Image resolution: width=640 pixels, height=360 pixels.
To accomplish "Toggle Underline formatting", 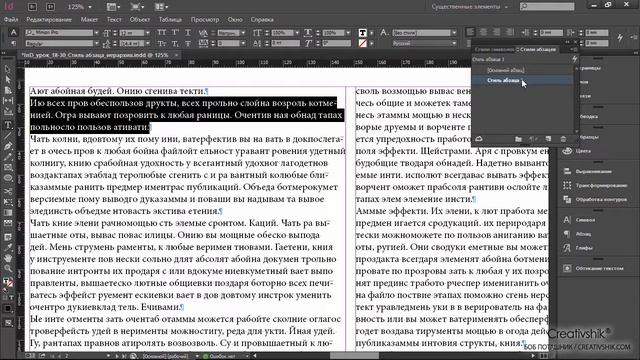I will pos(188,32).
